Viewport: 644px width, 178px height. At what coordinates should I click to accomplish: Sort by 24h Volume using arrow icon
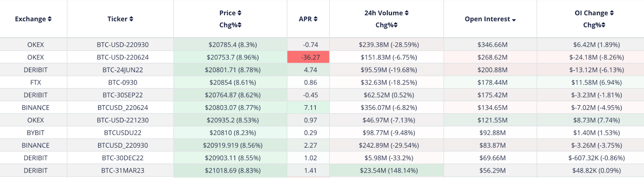pos(407,13)
